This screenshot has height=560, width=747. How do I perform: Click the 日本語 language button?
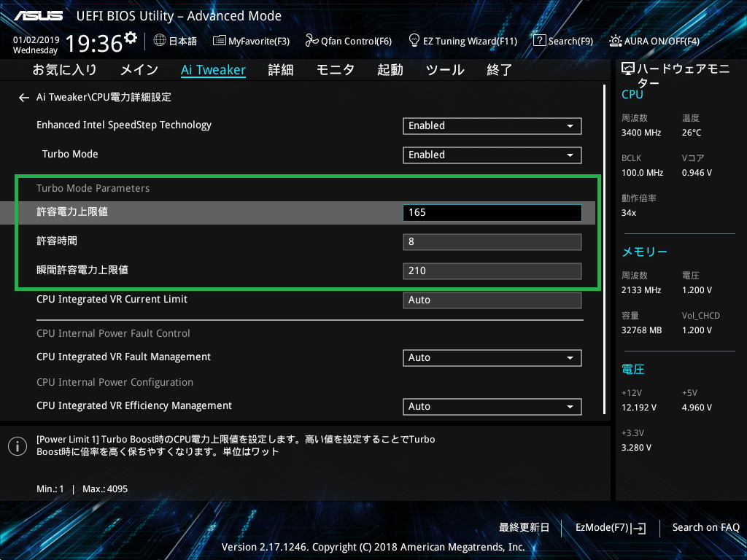pos(175,41)
